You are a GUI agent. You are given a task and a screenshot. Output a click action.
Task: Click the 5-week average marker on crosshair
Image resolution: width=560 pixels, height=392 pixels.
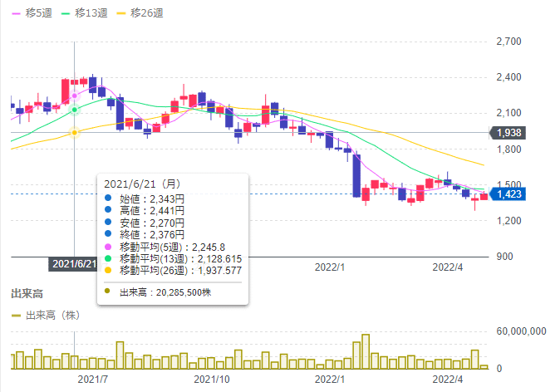[75, 96]
